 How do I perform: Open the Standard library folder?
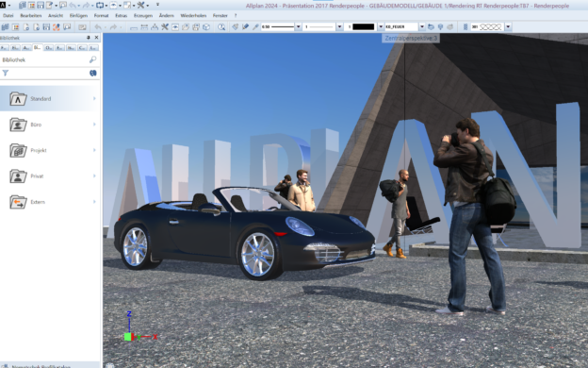pyautogui.click(x=50, y=98)
